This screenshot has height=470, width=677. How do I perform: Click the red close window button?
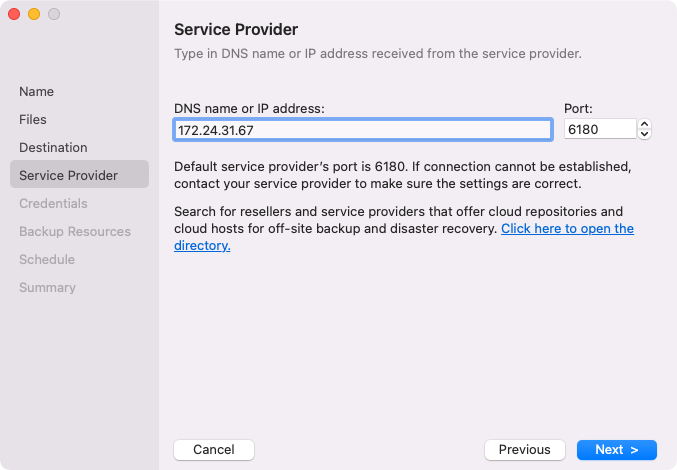click(14, 14)
